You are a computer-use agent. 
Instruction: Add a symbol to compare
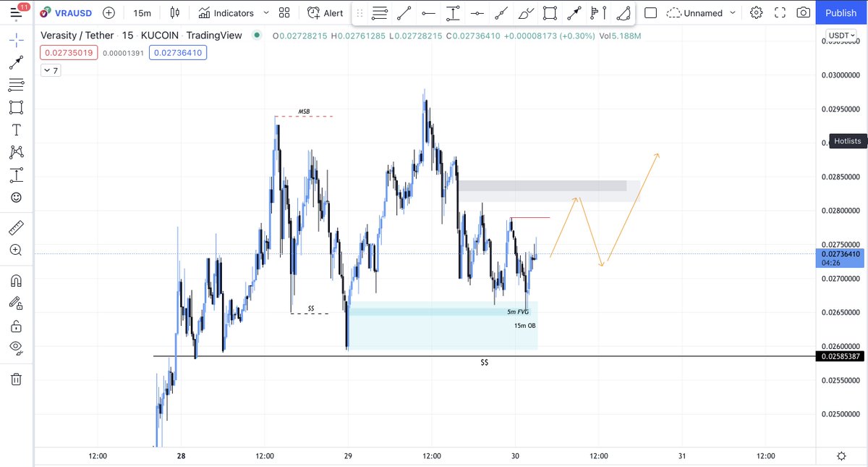coord(109,12)
